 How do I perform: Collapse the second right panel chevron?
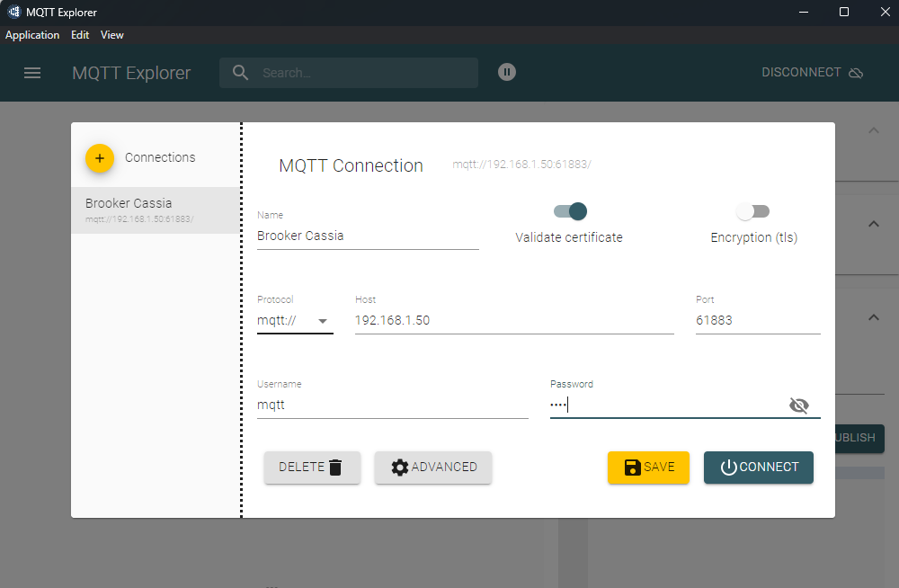tap(873, 224)
